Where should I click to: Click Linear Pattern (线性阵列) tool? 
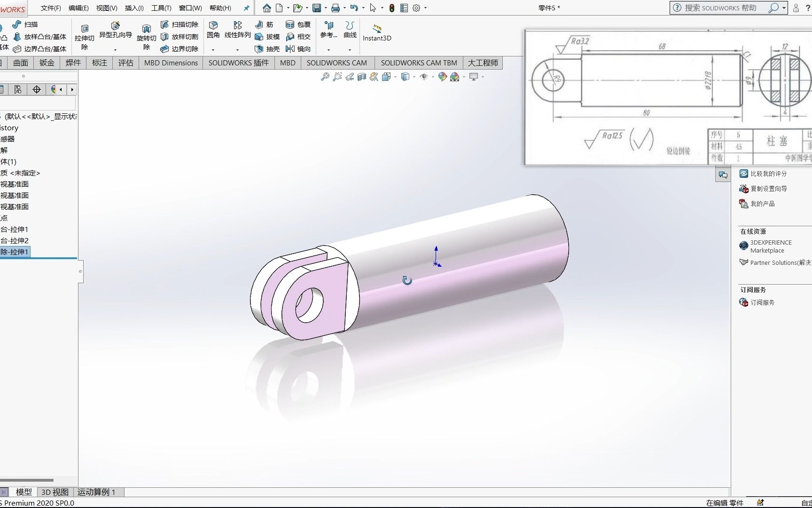pos(238,30)
